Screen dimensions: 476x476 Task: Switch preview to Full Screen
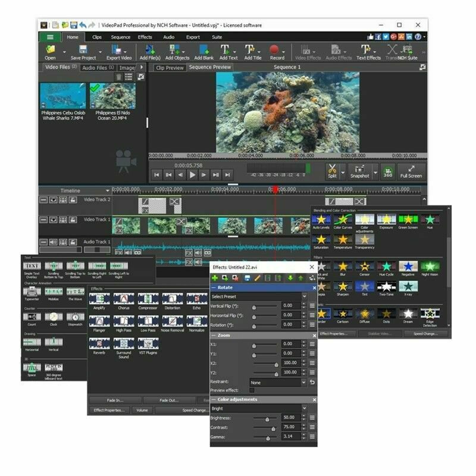[x=411, y=171]
